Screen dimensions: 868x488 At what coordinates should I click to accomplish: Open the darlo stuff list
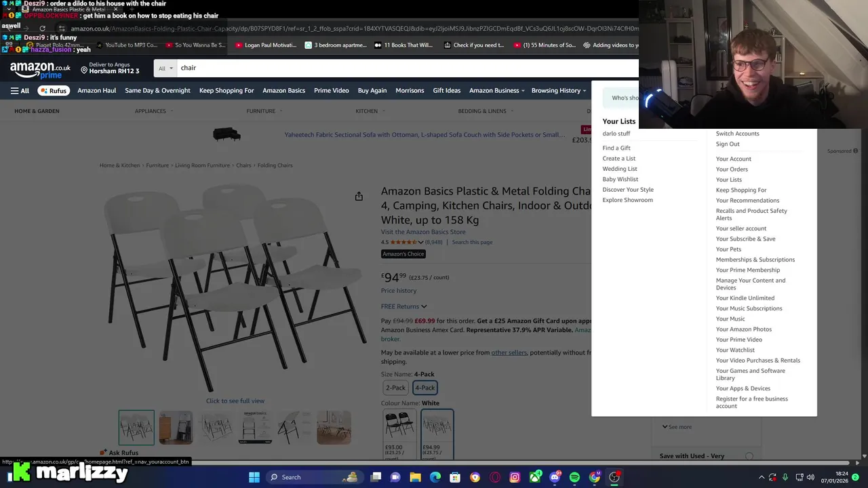616,134
